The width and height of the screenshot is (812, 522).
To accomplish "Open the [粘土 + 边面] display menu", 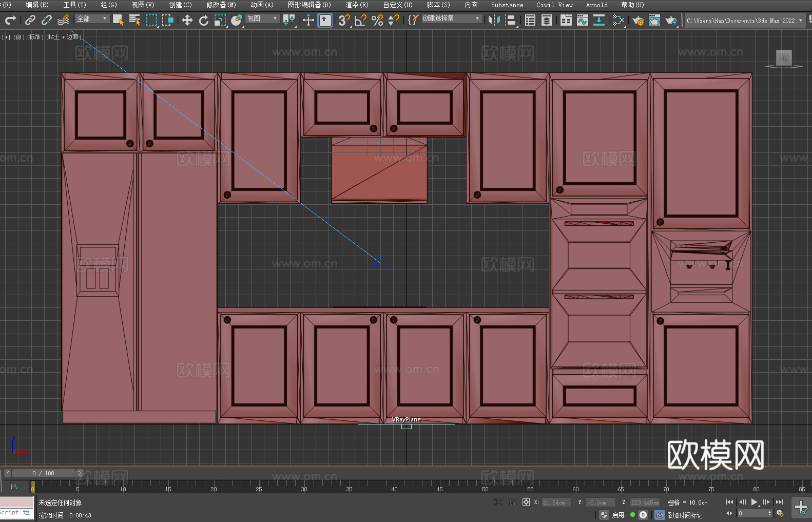I will click(x=64, y=37).
